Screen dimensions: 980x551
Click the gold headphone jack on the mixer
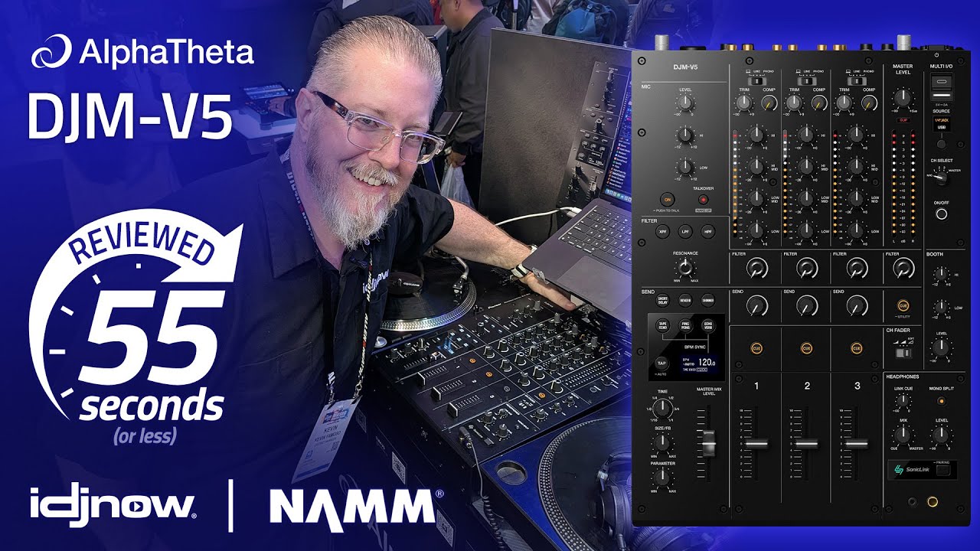[x=933, y=502]
